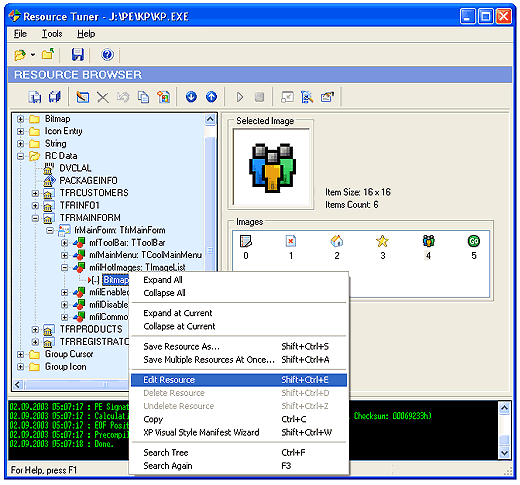Expand the TFRPRODUCTS node
This screenshot has width=520, height=485.
pos(35,330)
